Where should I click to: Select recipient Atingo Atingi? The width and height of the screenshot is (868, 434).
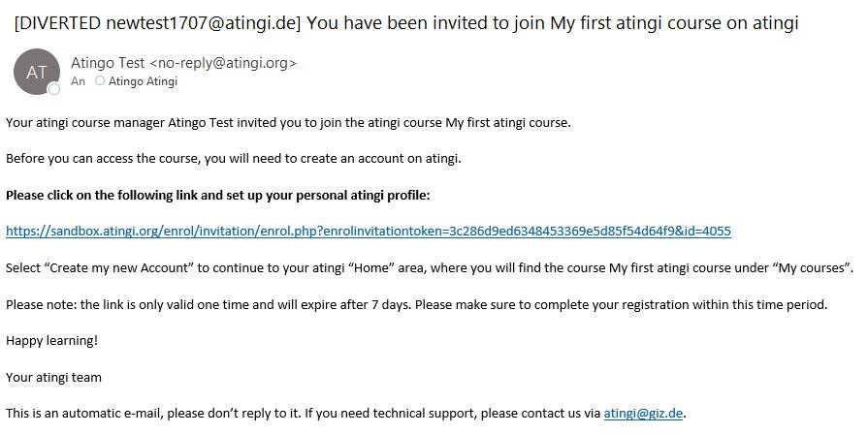point(143,81)
